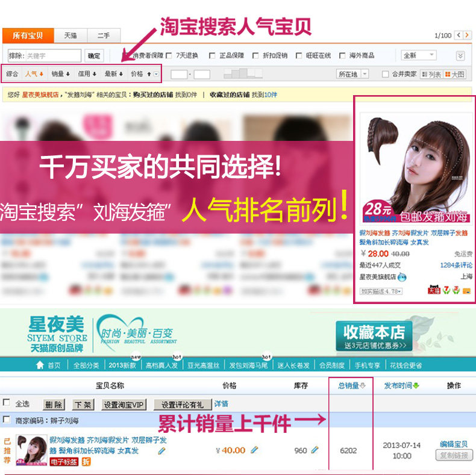476x475 pixels.
Task: Switch to the 二手 tab
Action: (x=104, y=36)
